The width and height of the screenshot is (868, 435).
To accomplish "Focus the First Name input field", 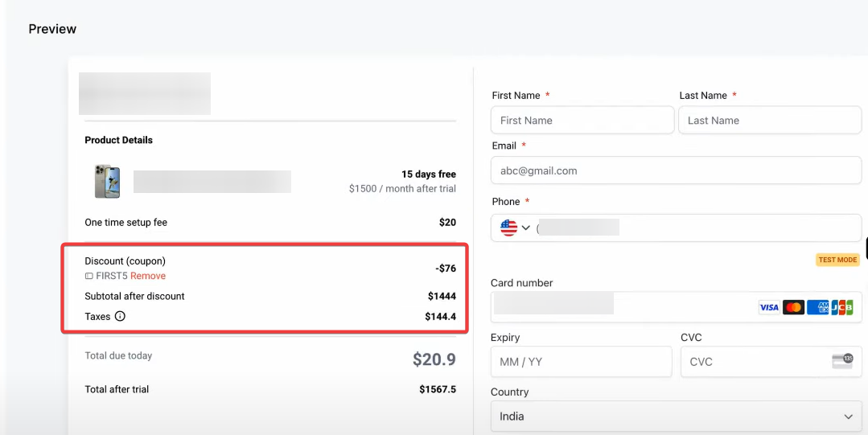I will (582, 121).
